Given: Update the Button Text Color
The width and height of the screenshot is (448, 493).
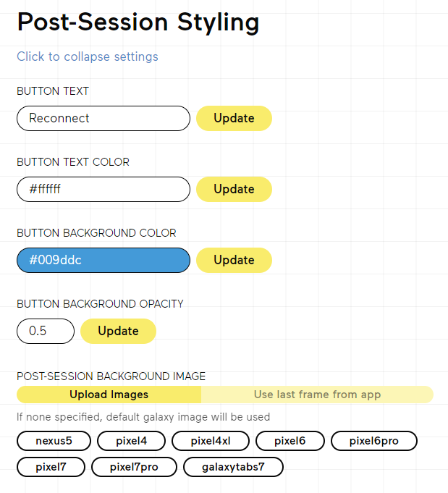Looking at the screenshot, I should [x=234, y=190].
